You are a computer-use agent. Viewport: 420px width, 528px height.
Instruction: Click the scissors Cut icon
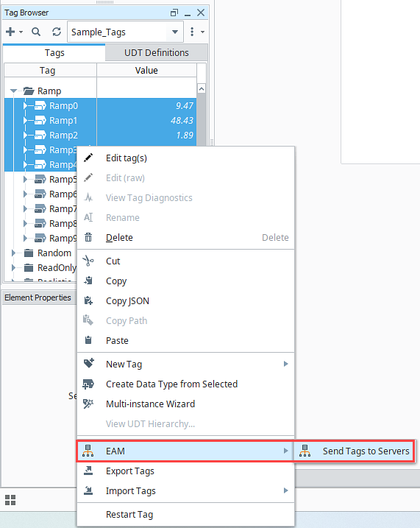(x=88, y=261)
